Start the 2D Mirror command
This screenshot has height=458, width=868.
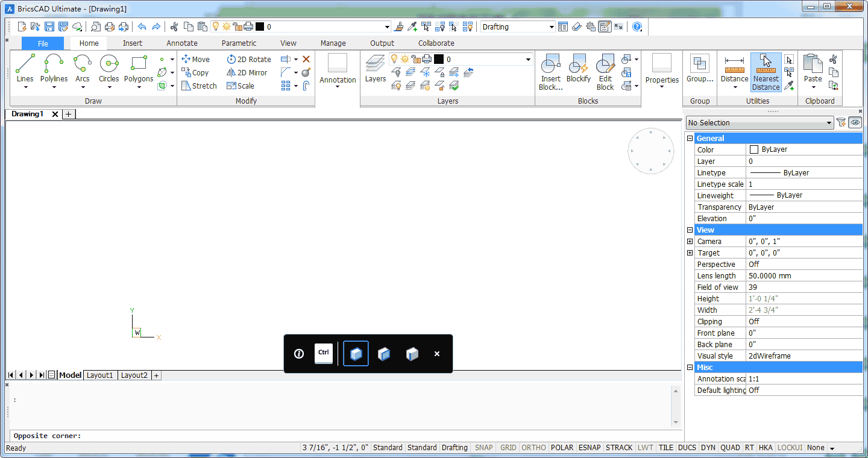click(x=249, y=72)
